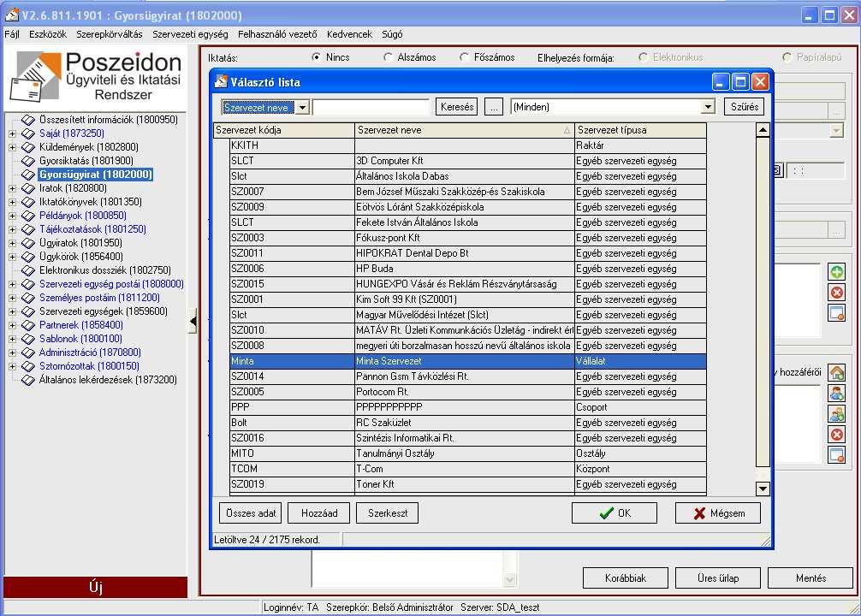This screenshot has width=861, height=616.
Task: Open the Eszközök menu
Action: (x=48, y=34)
